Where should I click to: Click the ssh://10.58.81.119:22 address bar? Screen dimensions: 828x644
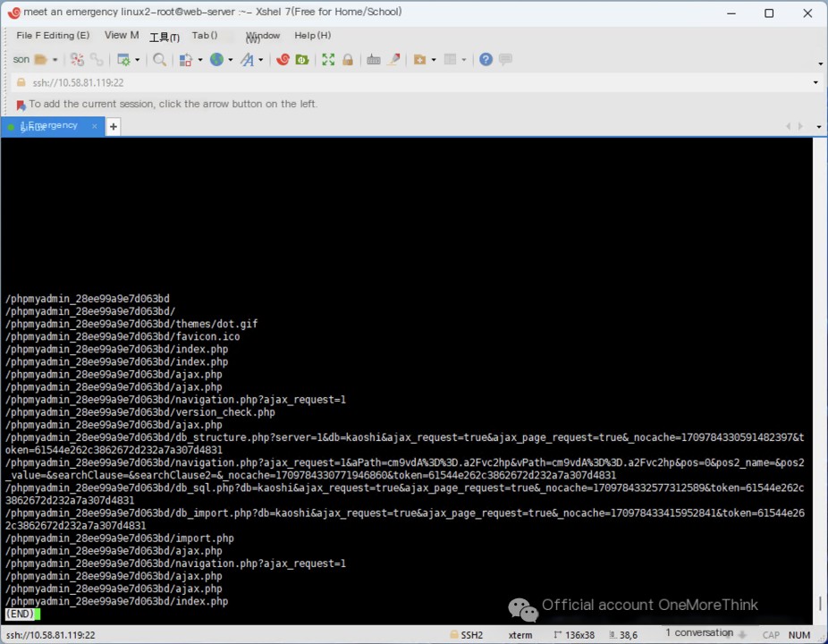coord(412,82)
